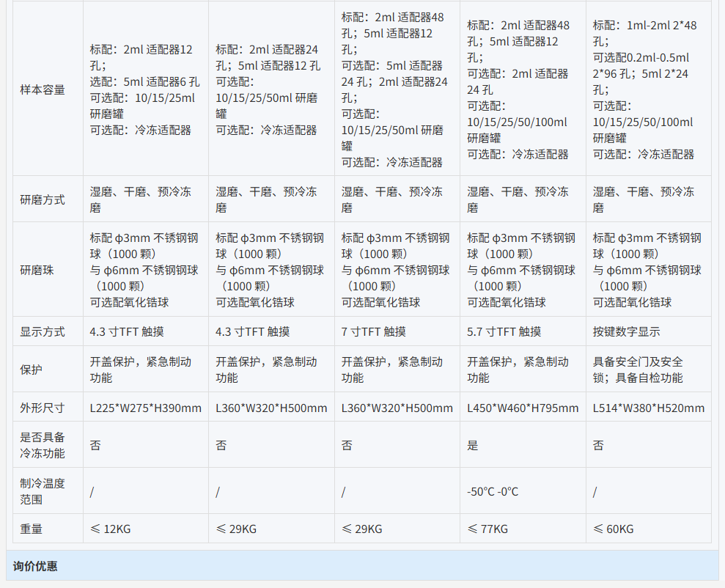
Task: Select the 研磨珠 row header
Action: point(37,269)
